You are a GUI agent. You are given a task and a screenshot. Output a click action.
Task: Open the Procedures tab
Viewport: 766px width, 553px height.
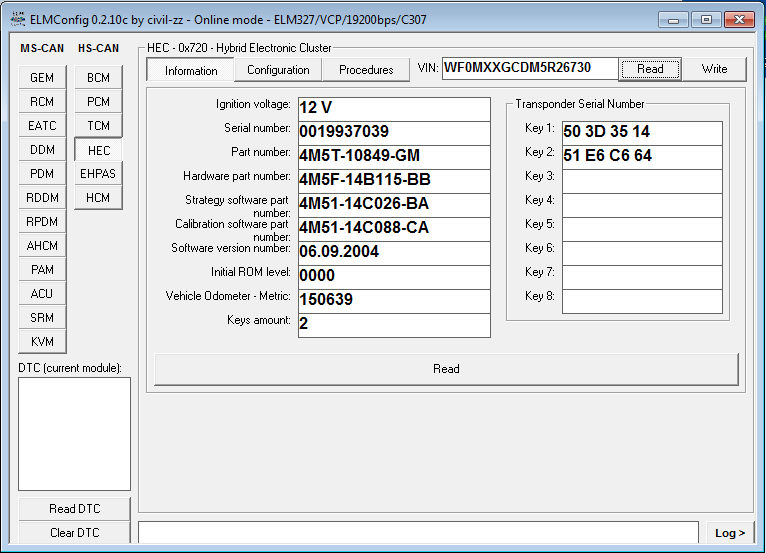tap(366, 70)
